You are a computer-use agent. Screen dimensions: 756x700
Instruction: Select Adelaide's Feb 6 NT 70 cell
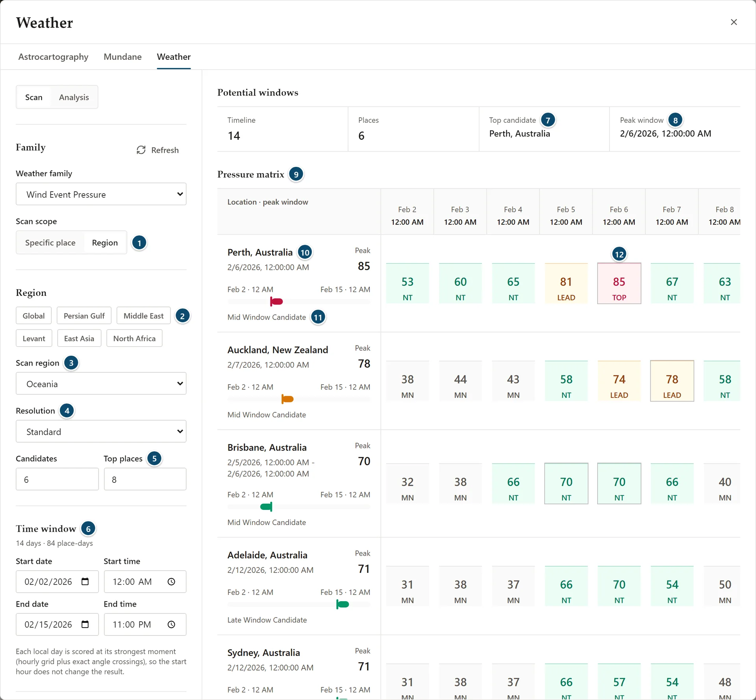tap(619, 587)
